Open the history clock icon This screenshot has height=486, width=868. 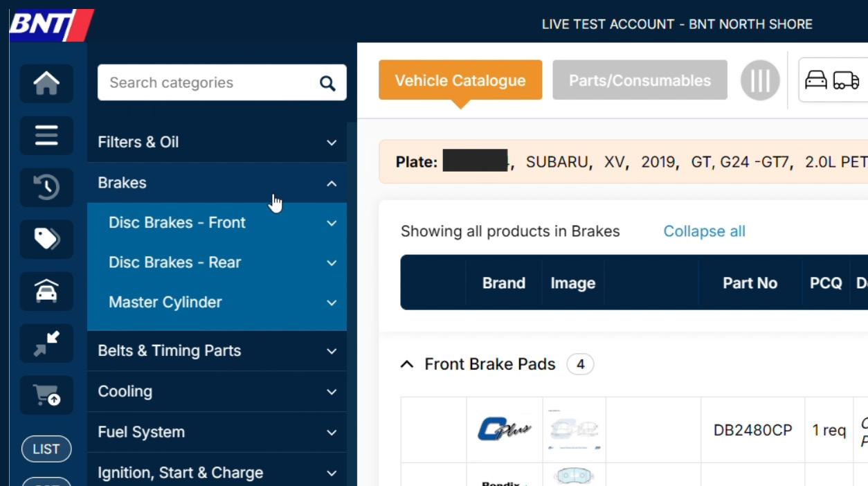pyautogui.click(x=46, y=187)
